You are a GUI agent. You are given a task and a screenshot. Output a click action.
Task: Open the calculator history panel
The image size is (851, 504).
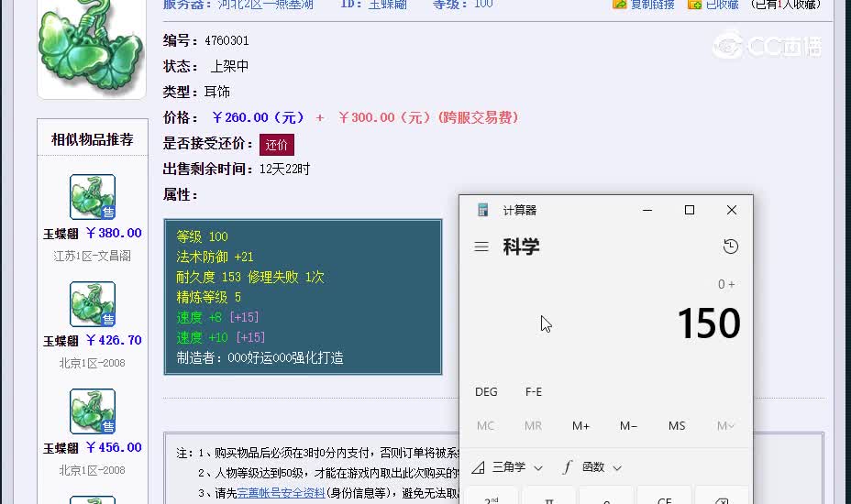[731, 247]
